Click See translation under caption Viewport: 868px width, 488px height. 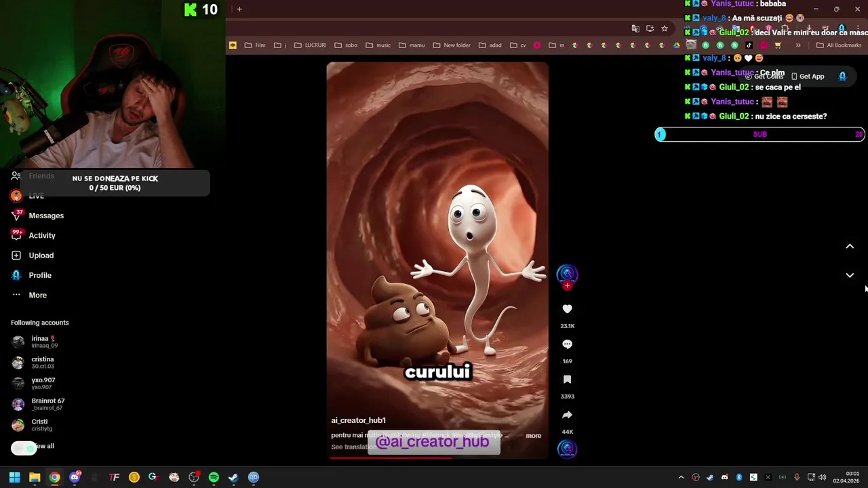353,447
